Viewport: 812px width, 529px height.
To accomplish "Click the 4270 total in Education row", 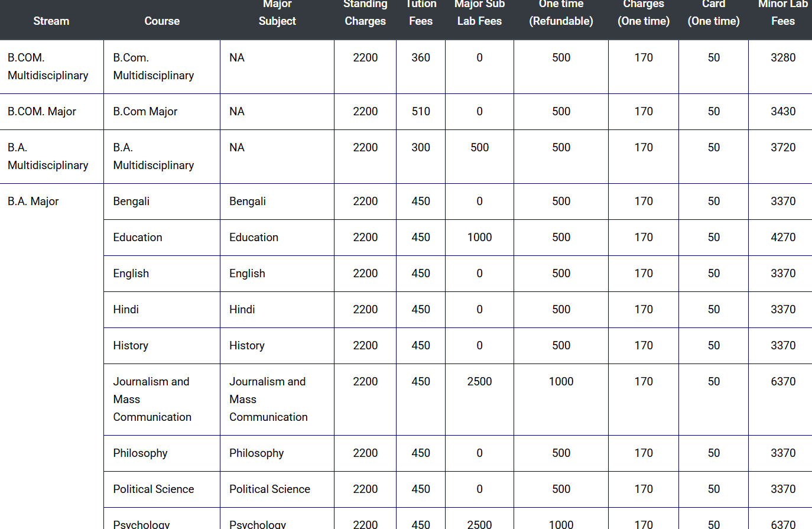I will tap(783, 237).
